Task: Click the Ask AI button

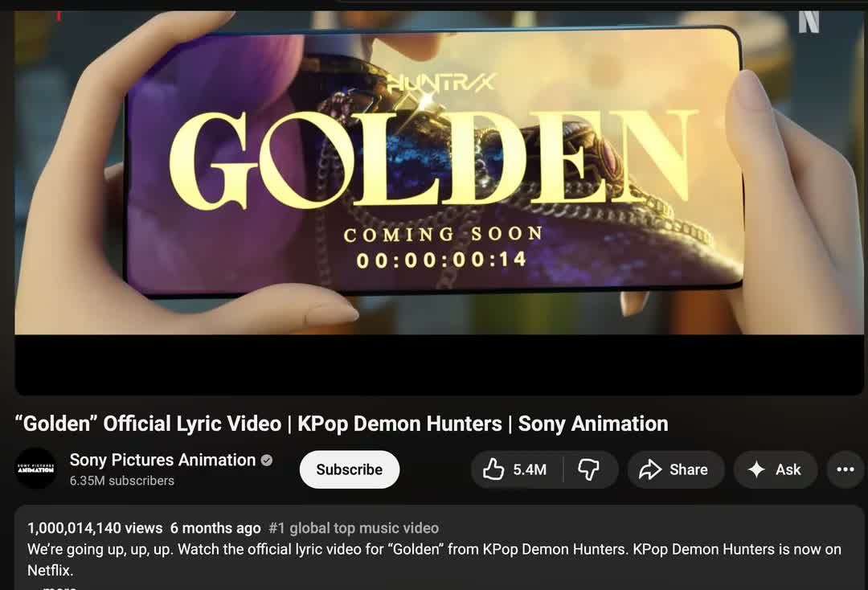Action: coord(775,469)
